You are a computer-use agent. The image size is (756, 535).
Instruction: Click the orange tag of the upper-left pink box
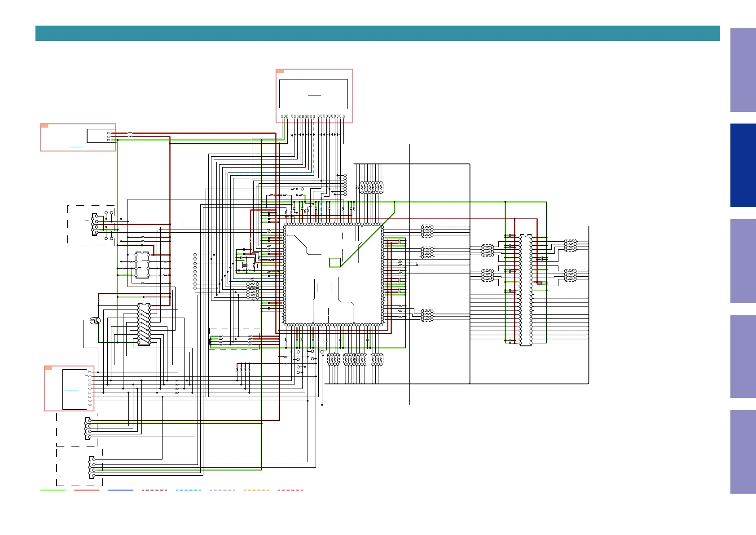pos(44,126)
